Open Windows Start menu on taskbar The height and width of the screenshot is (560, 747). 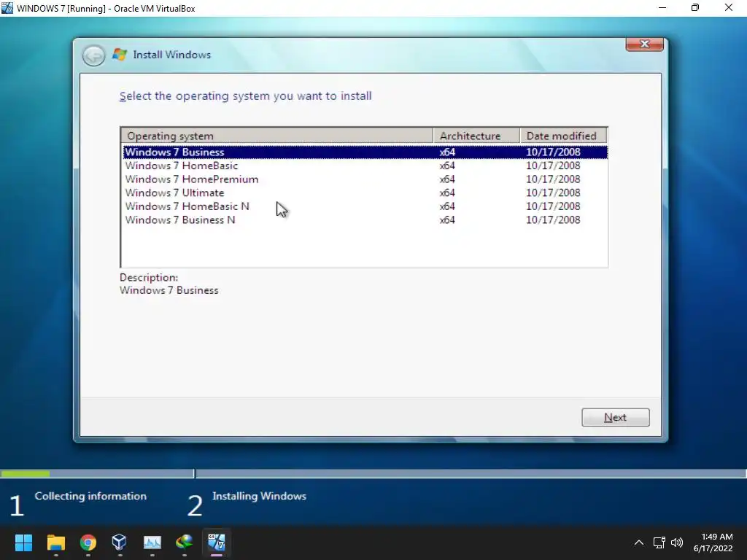click(x=23, y=542)
